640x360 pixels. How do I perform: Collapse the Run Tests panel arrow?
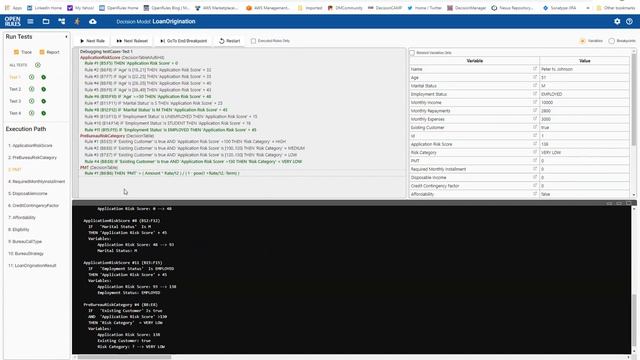pyautogui.click(x=67, y=37)
